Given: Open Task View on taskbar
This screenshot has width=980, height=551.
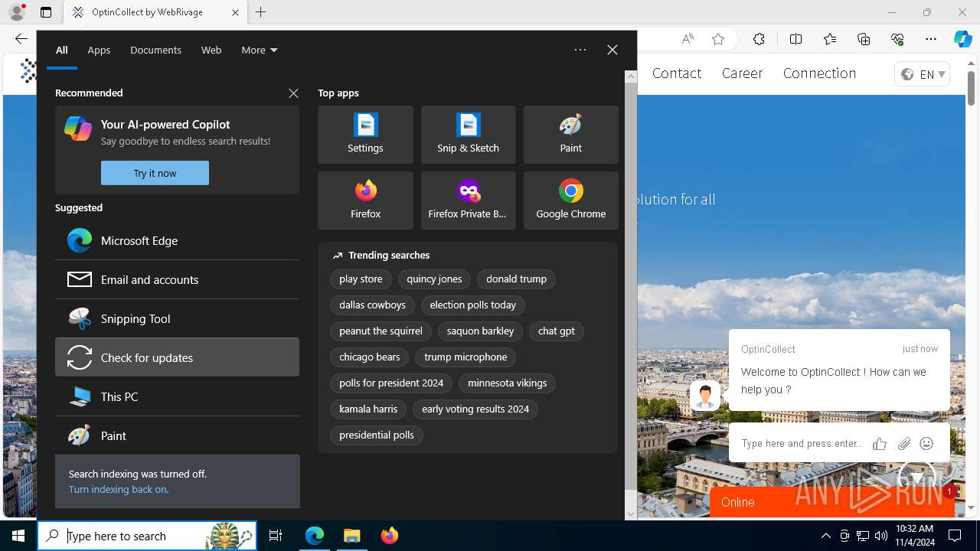Looking at the screenshot, I should [x=276, y=536].
